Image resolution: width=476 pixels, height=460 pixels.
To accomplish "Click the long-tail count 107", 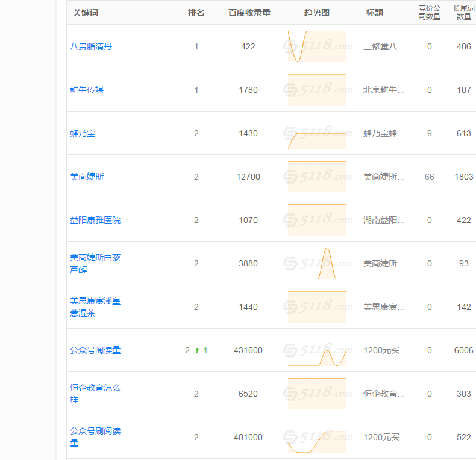I will coord(463,90).
